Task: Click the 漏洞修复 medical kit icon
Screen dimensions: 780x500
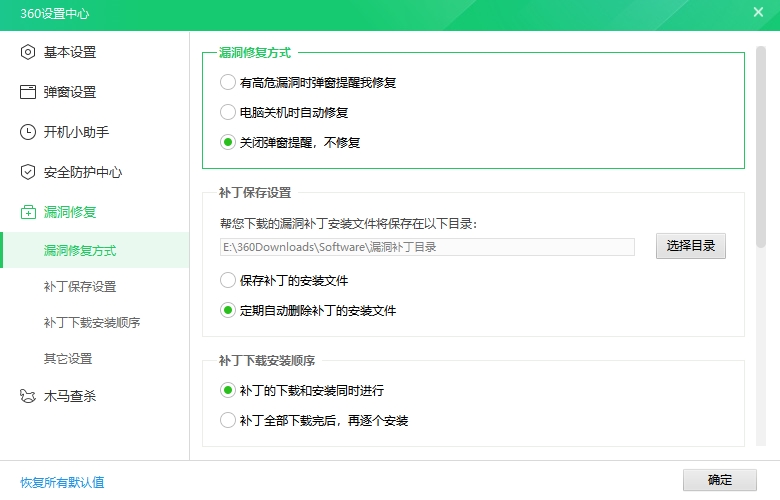Action: pos(28,212)
